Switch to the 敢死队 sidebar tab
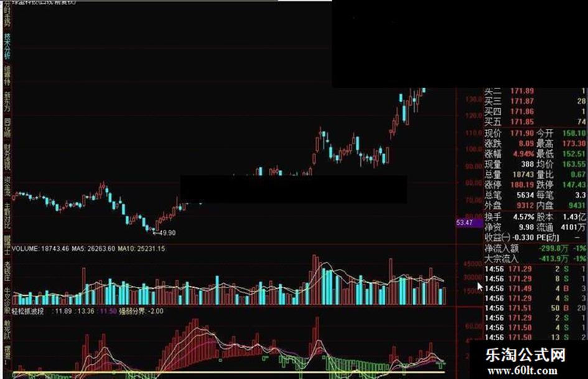The width and height of the screenshot is (588, 379). click(7, 330)
